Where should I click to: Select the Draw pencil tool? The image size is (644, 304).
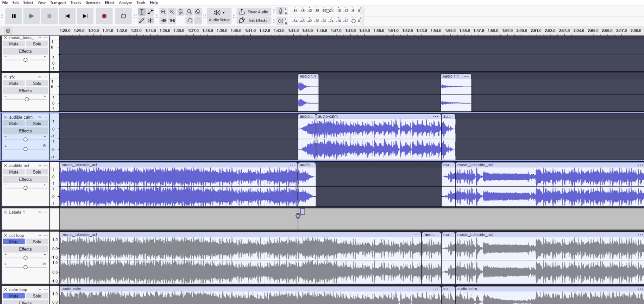pyautogui.click(x=142, y=20)
